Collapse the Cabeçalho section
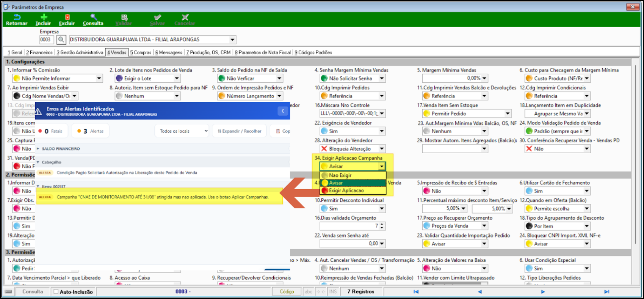The image size is (644, 299). [x=38, y=162]
